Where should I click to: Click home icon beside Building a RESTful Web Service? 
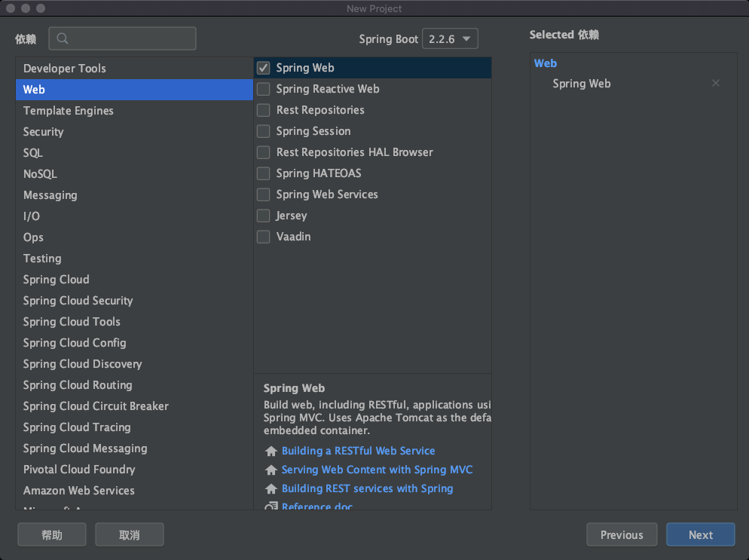click(271, 451)
